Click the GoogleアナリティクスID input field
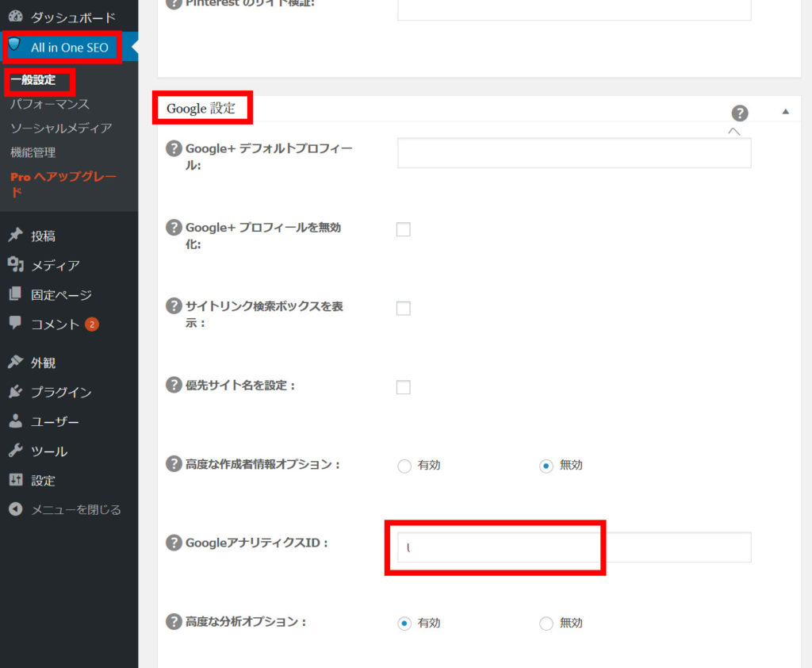 (574, 547)
